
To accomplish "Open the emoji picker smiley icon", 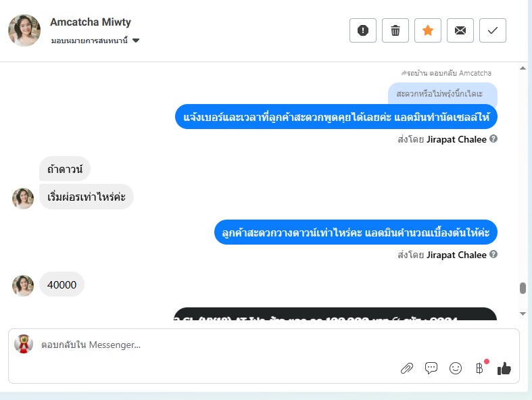I will pyautogui.click(x=456, y=368).
